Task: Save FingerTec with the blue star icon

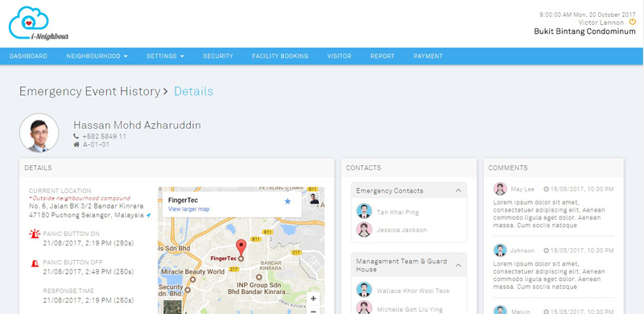Action: (287, 201)
